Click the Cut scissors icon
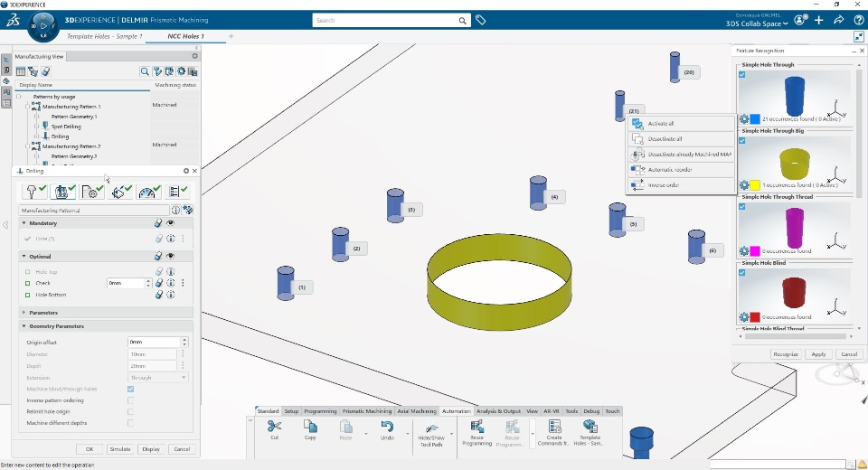 (x=274, y=427)
